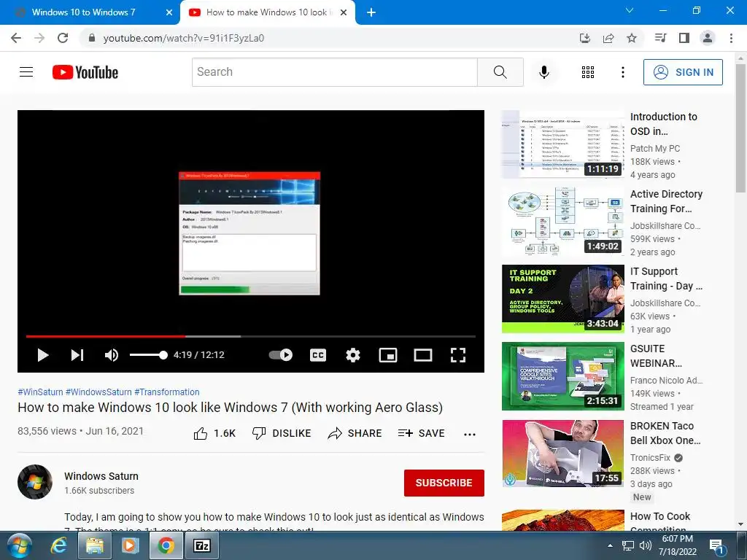This screenshot has width=747, height=560.
Task: Enter full screen mode
Action: [x=458, y=355]
